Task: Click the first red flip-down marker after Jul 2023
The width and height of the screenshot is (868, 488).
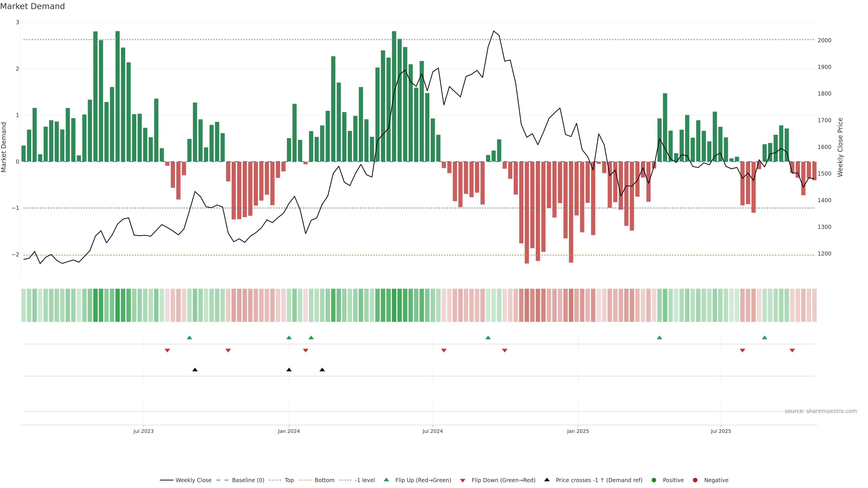Action: point(167,351)
